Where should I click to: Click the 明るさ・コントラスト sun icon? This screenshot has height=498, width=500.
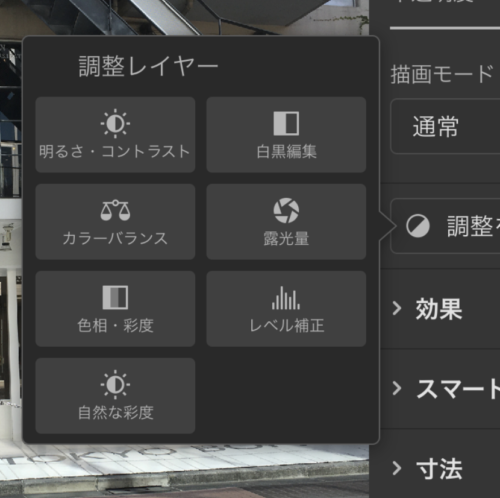(x=115, y=123)
